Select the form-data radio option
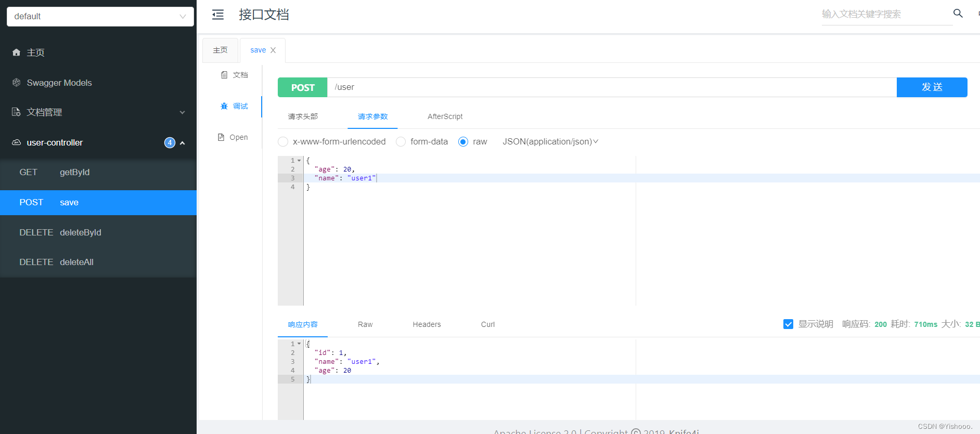 pyautogui.click(x=401, y=142)
